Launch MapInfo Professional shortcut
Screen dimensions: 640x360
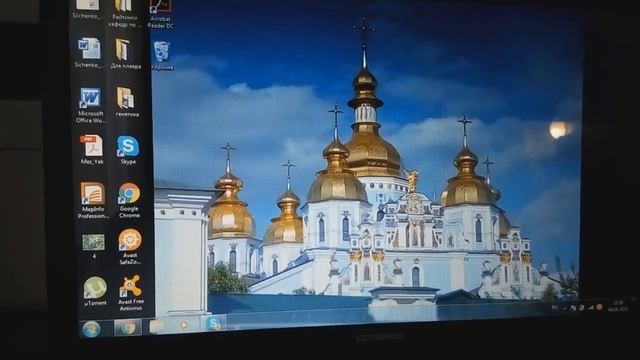(x=93, y=200)
